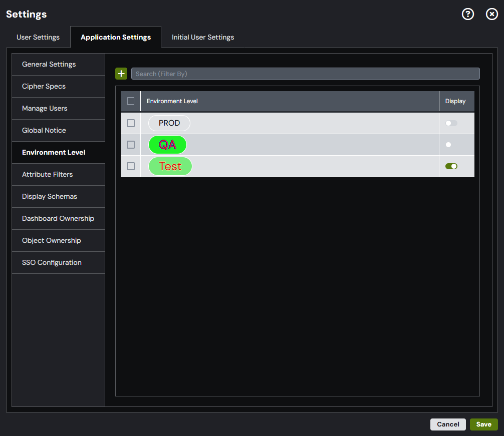504x436 pixels.
Task: Click the PROD environment badge
Action: click(x=169, y=123)
